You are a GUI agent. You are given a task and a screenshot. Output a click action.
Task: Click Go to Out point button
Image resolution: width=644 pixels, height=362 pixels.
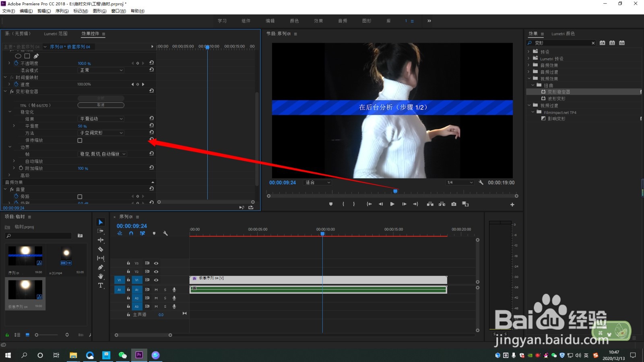point(416,204)
